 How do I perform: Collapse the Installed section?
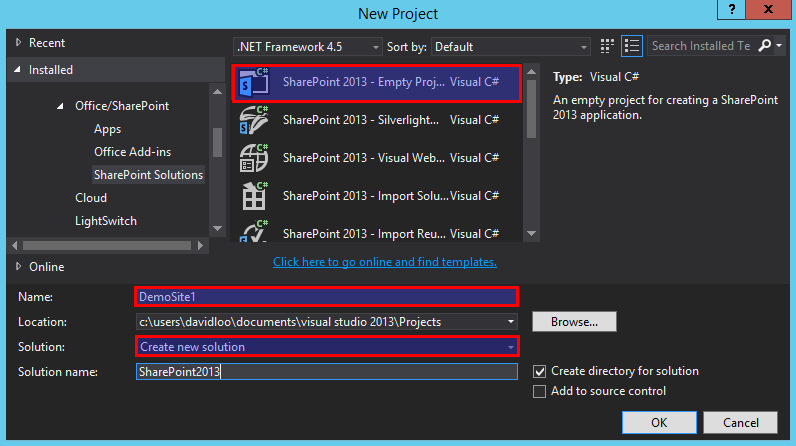pyautogui.click(x=17, y=70)
